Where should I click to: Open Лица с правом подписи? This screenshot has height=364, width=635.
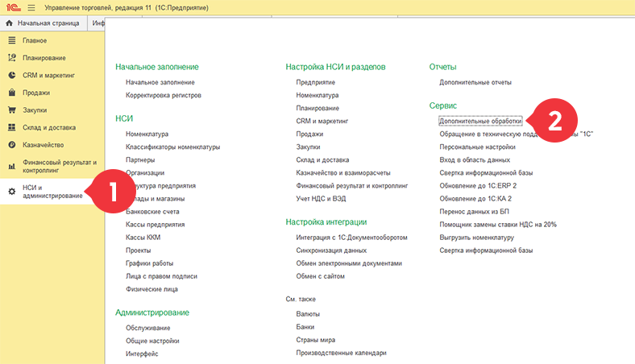[161, 276]
